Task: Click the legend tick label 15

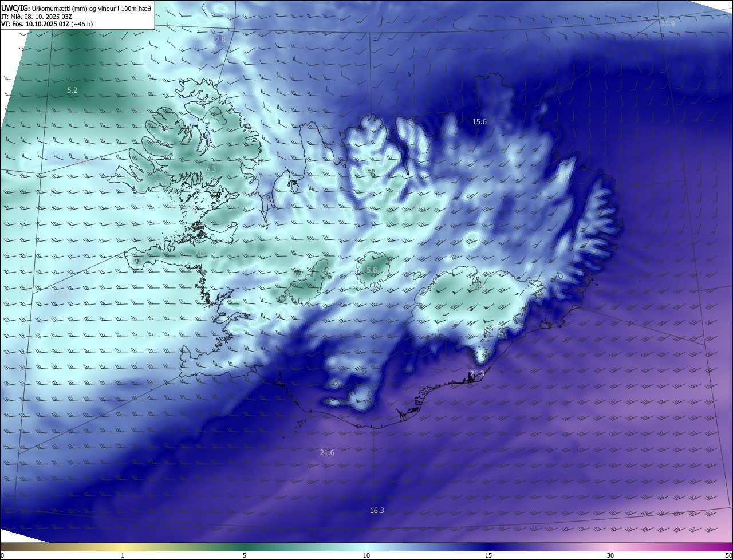Action: (x=488, y=555)
